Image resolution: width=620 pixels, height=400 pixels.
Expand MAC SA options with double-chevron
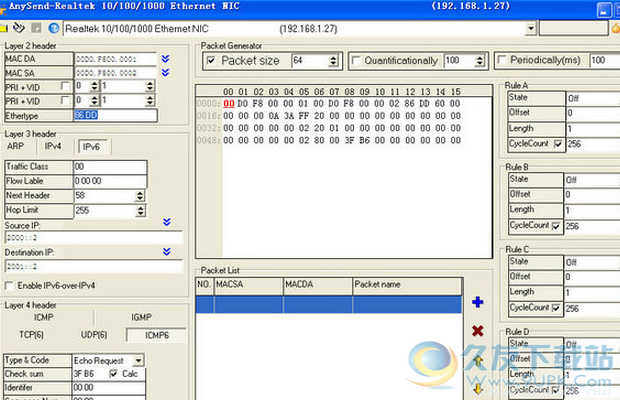(166, 72)
